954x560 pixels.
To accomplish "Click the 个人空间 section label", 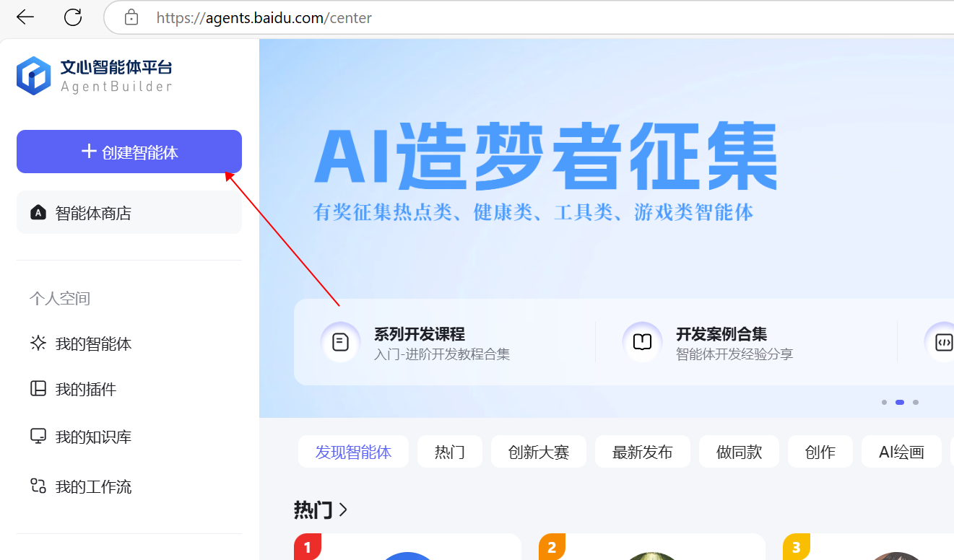I will coord(60,299).
